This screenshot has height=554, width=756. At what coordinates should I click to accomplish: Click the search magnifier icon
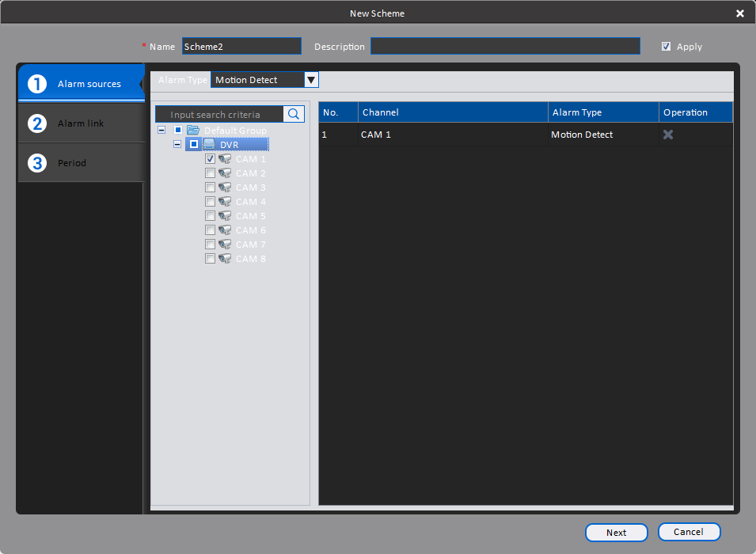(294, 114)
